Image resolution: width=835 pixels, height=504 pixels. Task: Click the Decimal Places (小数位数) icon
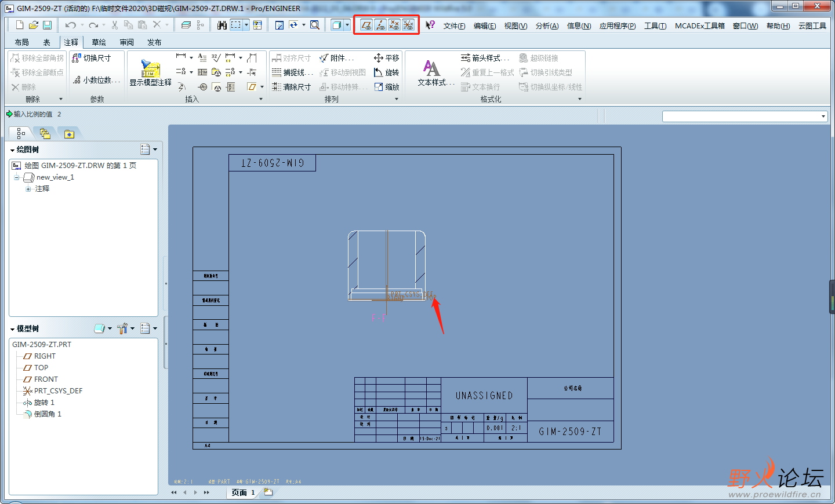[x=77, y=80]
